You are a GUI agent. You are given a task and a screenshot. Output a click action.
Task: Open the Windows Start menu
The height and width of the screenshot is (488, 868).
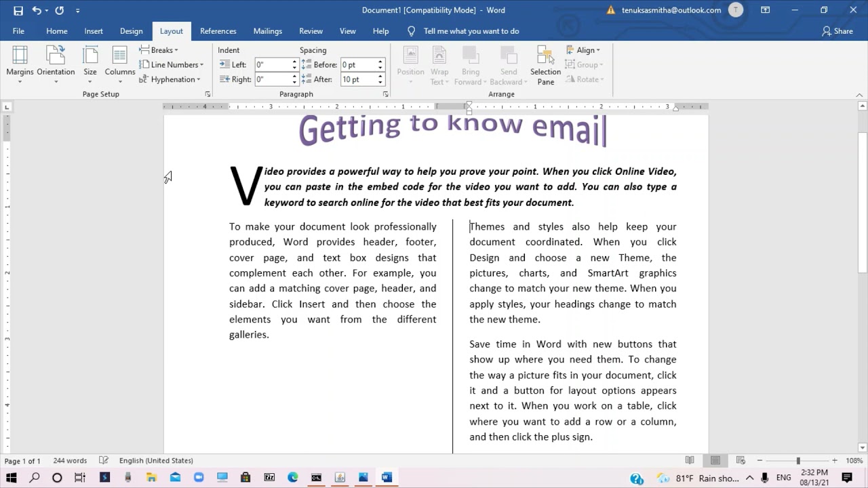click(12, 478)
